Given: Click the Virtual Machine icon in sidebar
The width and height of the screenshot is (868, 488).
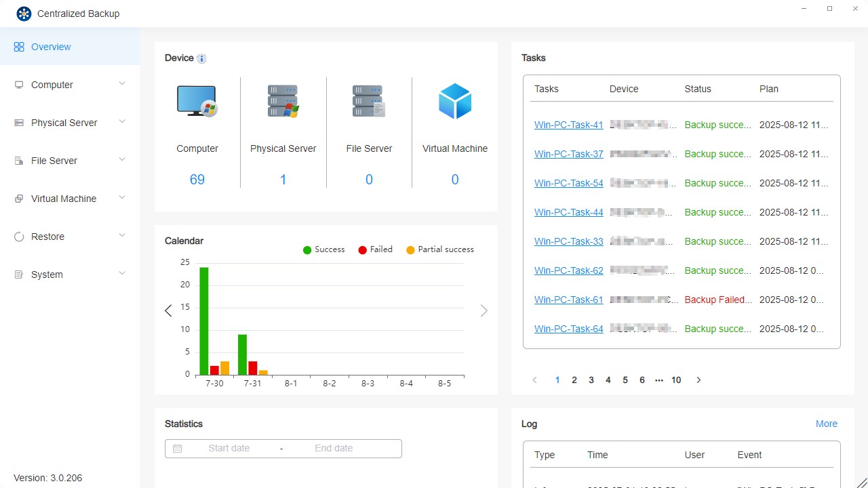Looking at the screenshot, I should 19,199.
